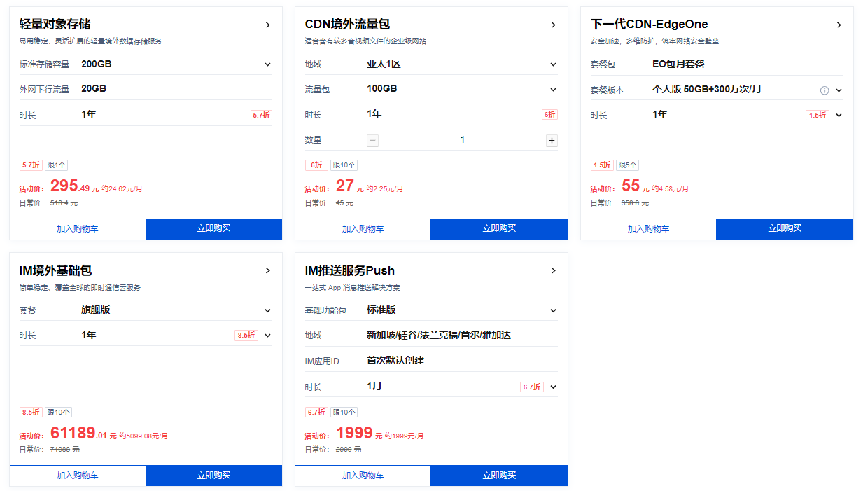Click 加入购物车 on the 轻量对象存储 card
Image resolution: width=868 pixels, height=491 pixels.
pos(77,229)
